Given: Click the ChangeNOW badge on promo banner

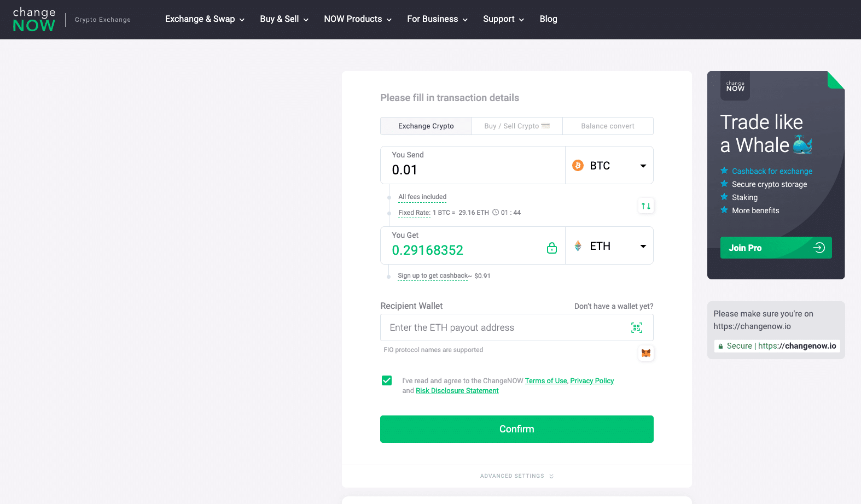Looking at the screenshot, I should tap(735, 86).
